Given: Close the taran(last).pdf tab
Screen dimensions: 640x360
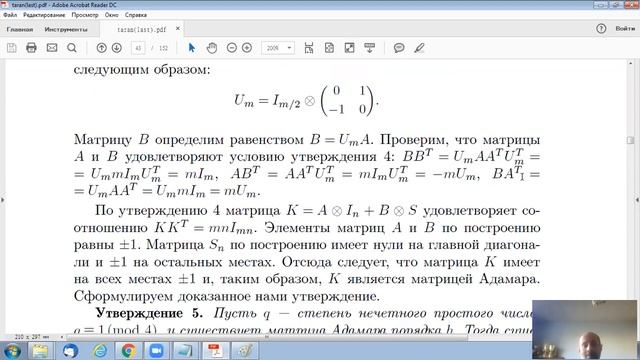Looking at the screenshot, I should pyautogui.click(x=178, y=29).
